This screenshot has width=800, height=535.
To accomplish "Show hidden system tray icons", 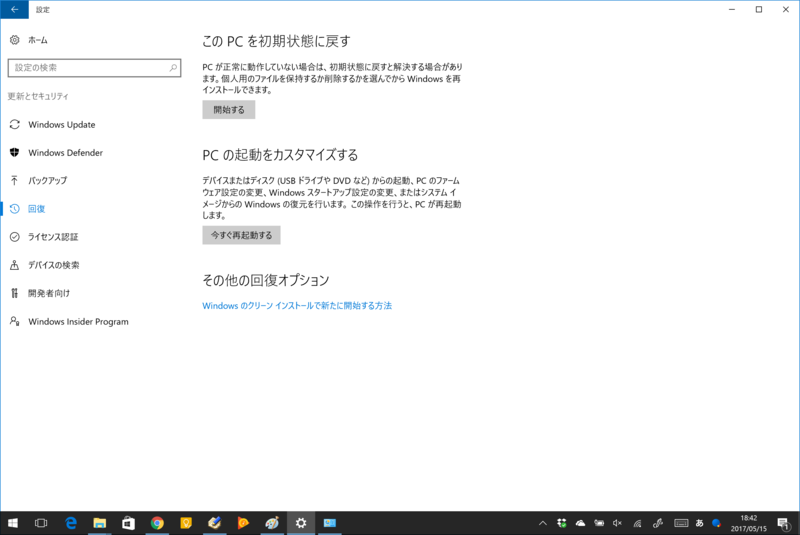I will click(543, 523).
